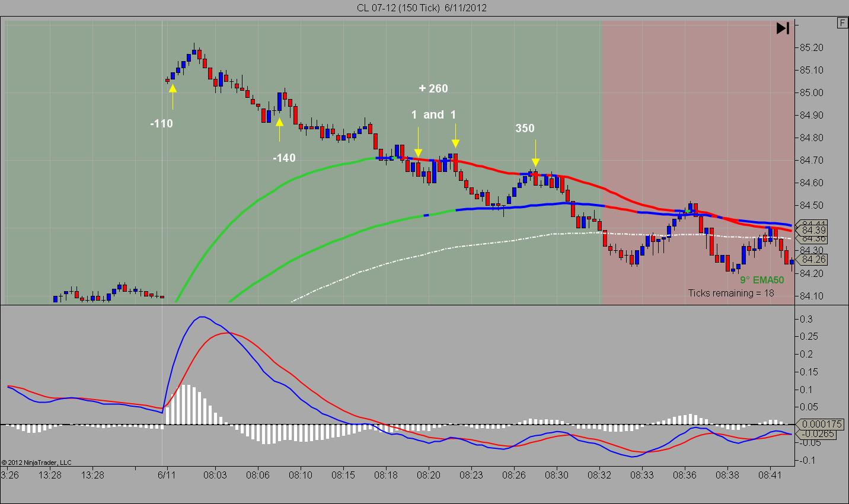Click the 08:06 time axis label

click(258, 475)
